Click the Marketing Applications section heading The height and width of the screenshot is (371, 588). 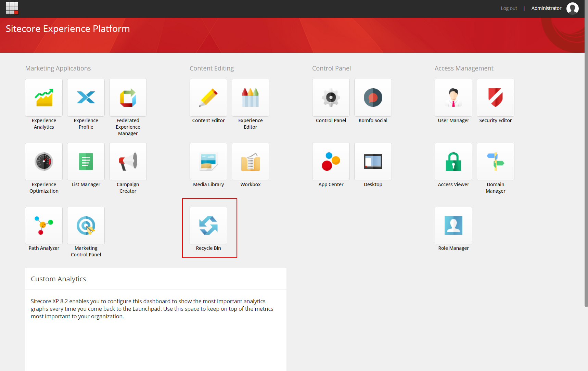tap(58, 68)
